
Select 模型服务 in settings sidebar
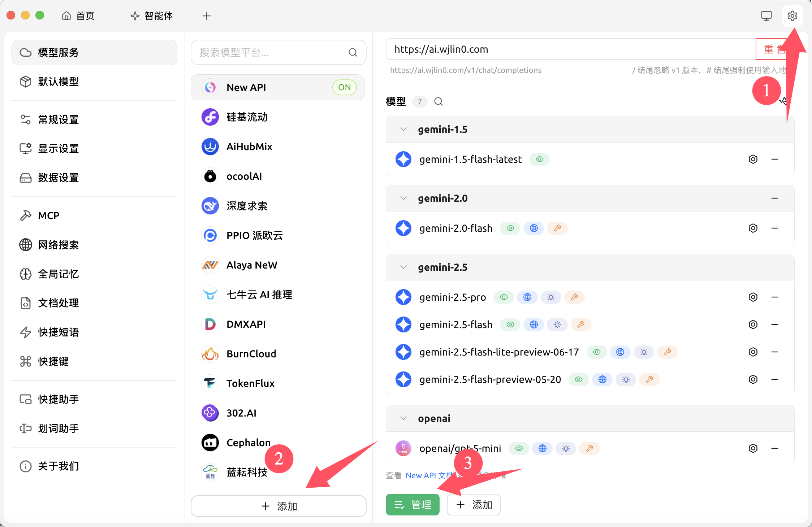coord(94,52)
